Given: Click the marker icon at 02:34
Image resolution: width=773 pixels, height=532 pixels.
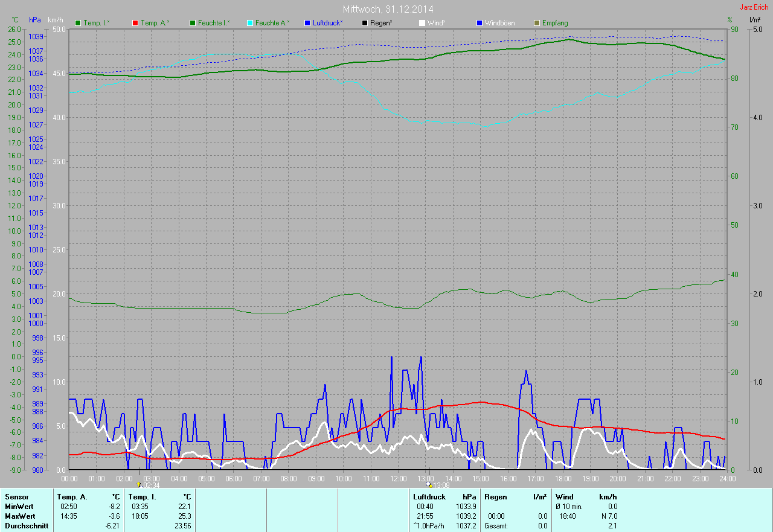Looking at the screenshot, I should (x=139, y=484).
